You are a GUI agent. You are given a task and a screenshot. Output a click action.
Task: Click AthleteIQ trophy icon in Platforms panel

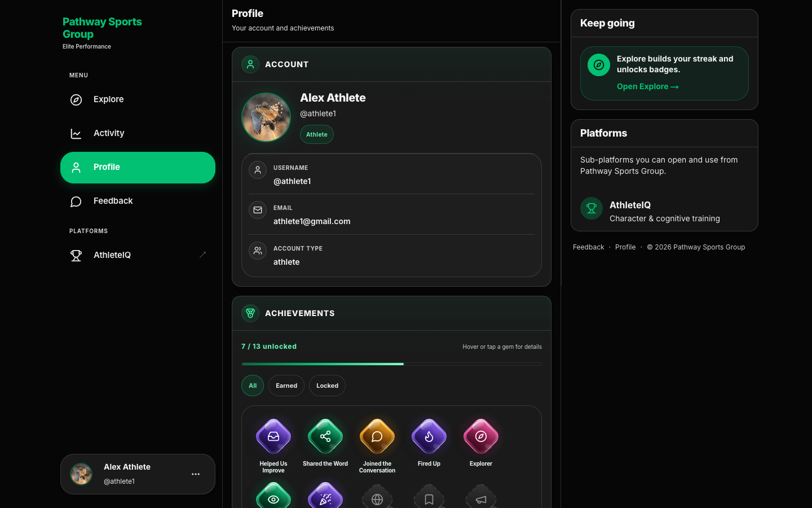point(592,208)
